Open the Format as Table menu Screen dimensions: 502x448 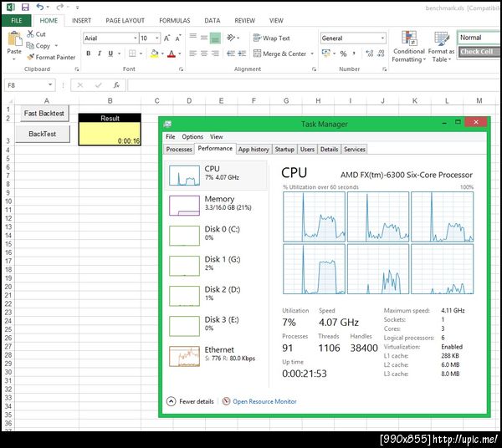[x=442, y=47]
